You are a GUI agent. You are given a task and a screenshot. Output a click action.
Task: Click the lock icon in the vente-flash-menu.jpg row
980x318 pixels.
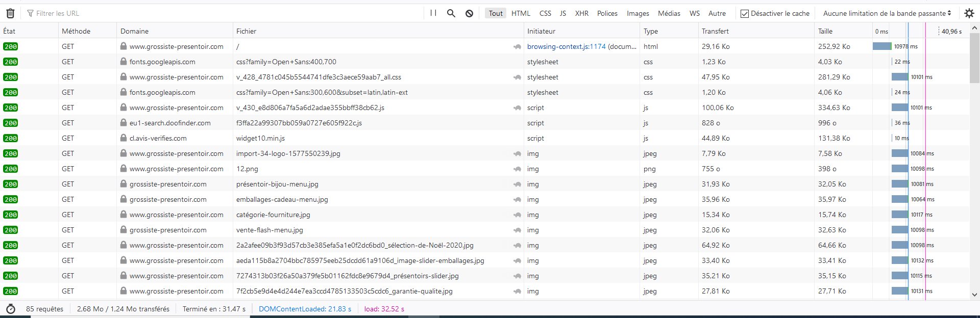point(124,230)
